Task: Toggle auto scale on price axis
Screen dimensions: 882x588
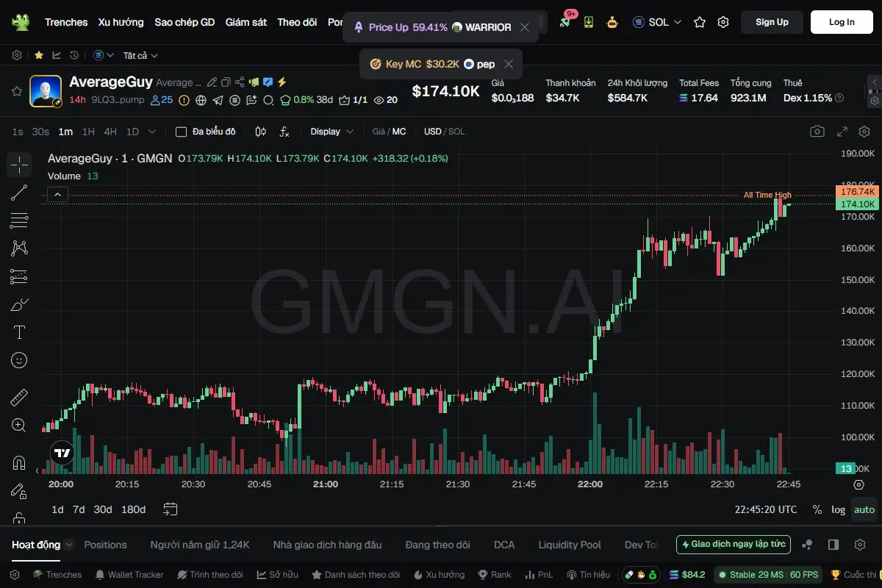Action: click(x=864, y=509)
